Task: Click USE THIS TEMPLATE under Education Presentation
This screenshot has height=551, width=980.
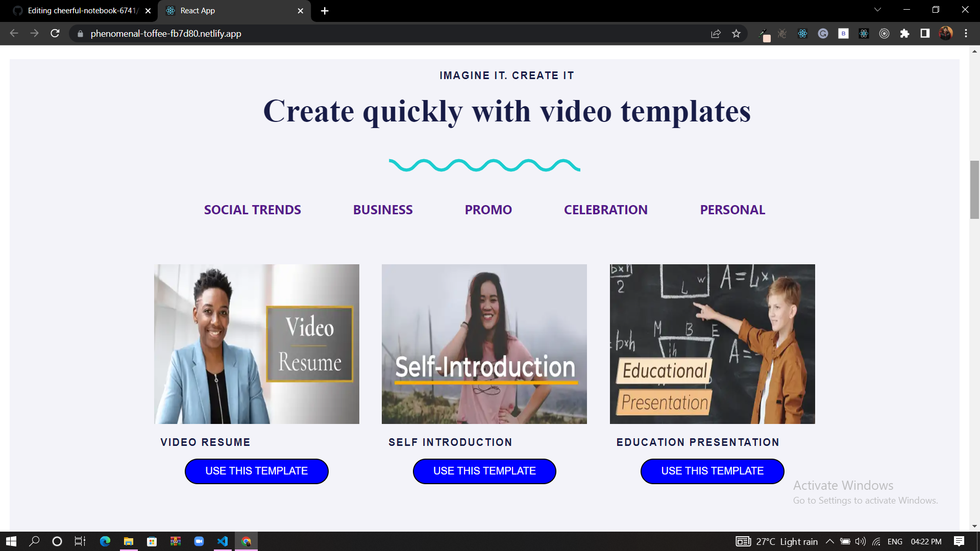Action: (x=712, y=471)
